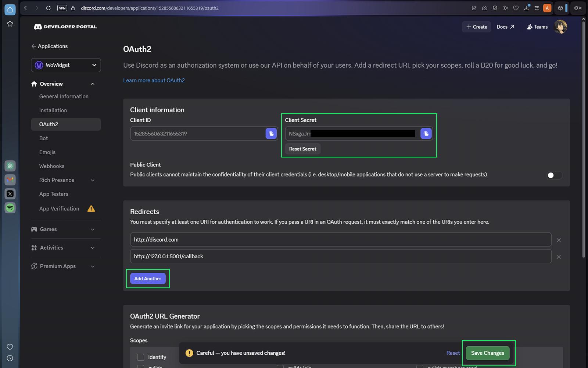The image size is (588, 368).
Task: Click the Reset Secret button
Action: (303, 149)
